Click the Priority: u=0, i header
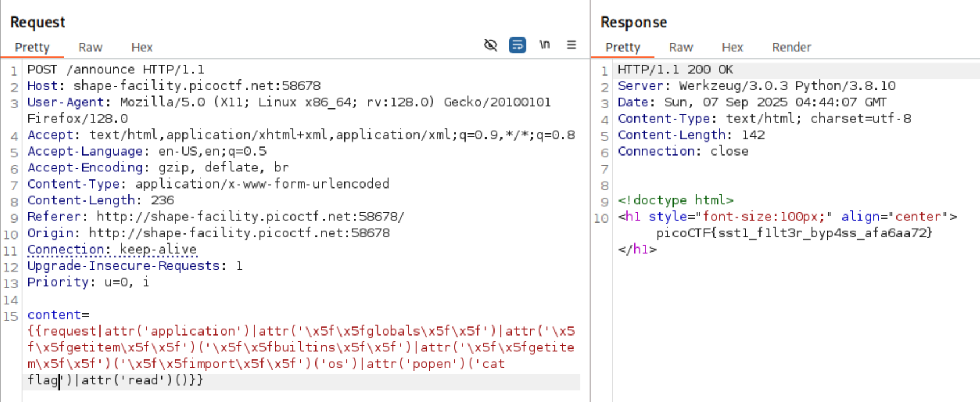Image resolution: width=980 pixels, height=402 pixels. (x=88, y=282)
